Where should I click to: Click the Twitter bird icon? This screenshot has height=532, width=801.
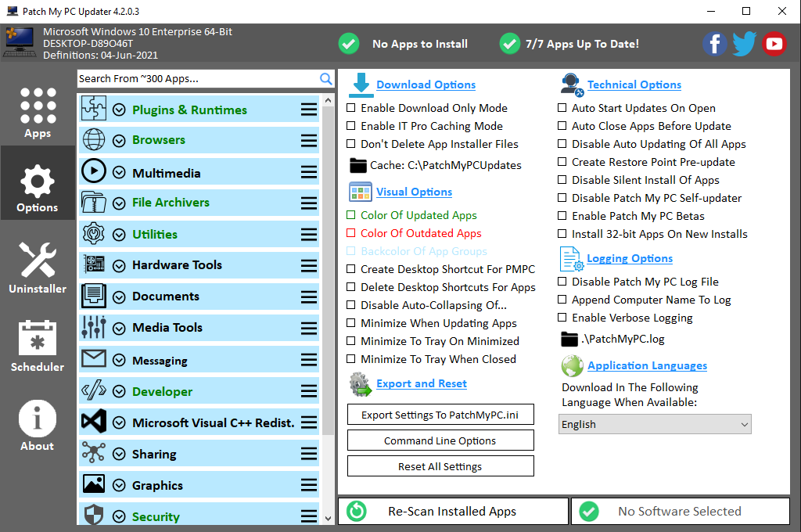click(x=744, y=44)
